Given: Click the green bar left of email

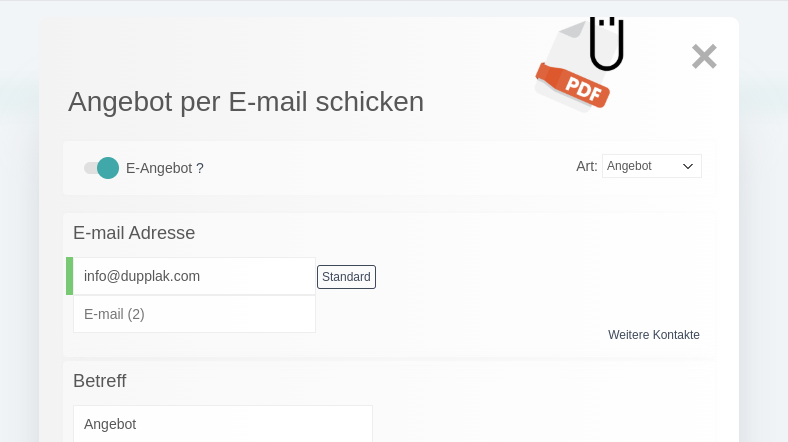Looking at the screenshot, I should 70,276.
